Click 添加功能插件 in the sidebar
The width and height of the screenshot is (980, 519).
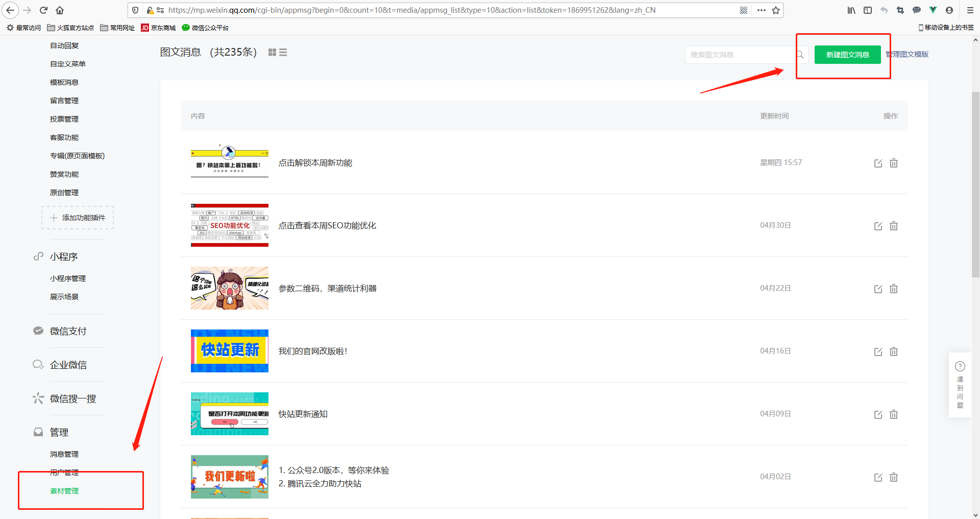(x=78, y=218)
